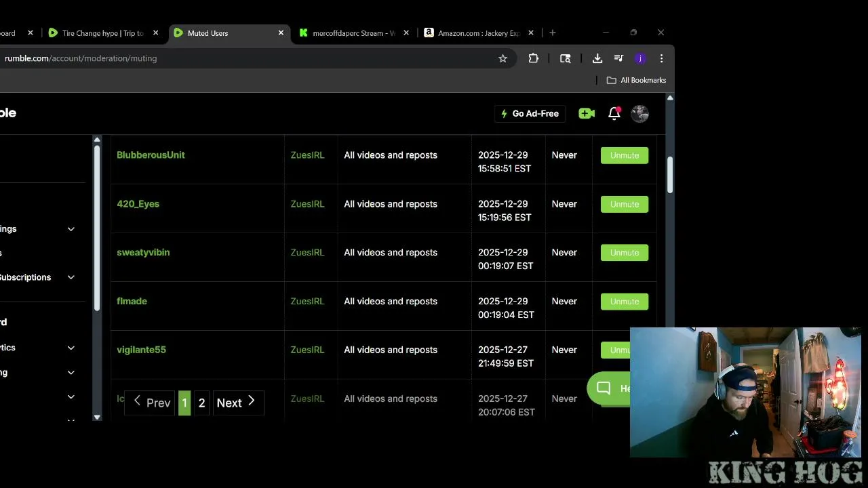Unmute the user 420_Eyes

tap(625, 204)
